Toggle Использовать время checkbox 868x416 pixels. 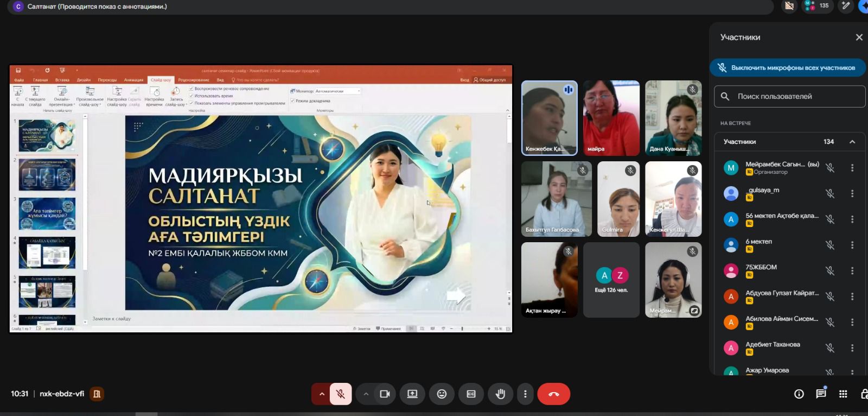point(192,96)
